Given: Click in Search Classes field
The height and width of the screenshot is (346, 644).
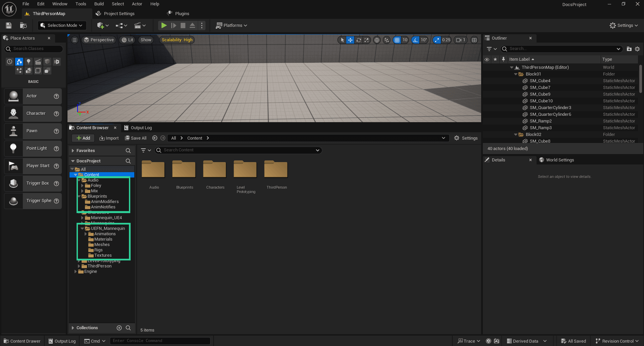Looking at the screenshot, I should (x=34, y=49).
